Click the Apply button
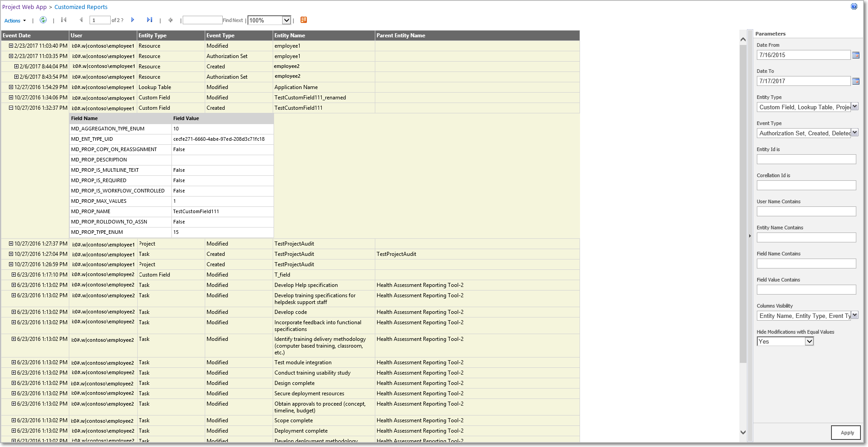Screen dimensions: 868x447 847,433
